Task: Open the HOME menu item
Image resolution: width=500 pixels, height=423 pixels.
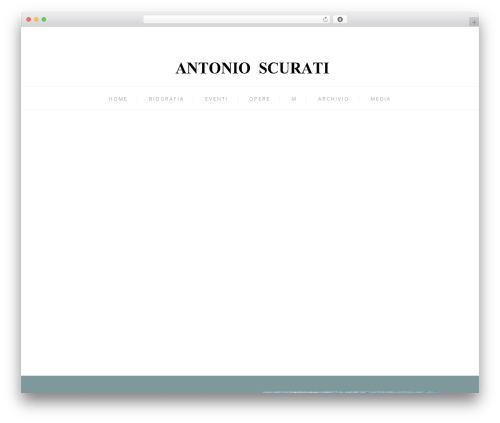Action: (x=118, y=99)
